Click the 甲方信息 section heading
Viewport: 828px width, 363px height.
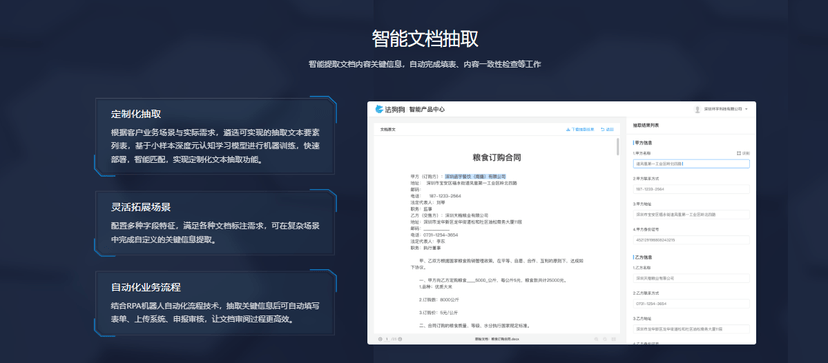pyautogui.click(x=643, y=143)
